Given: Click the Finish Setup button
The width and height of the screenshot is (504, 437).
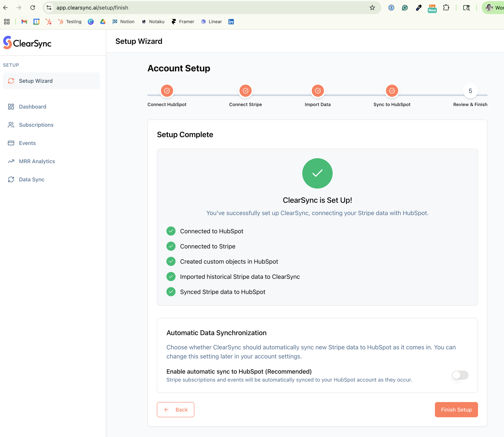Looking at the screenshot, I should pyautogui.click(x=456, y=409).
